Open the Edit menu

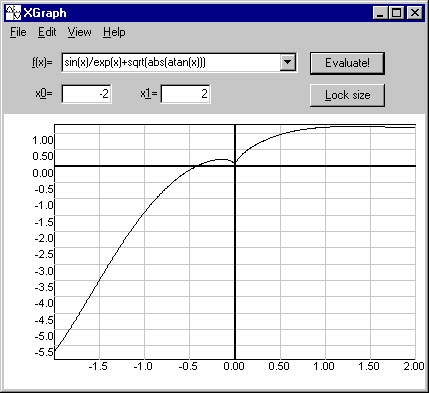47,32
